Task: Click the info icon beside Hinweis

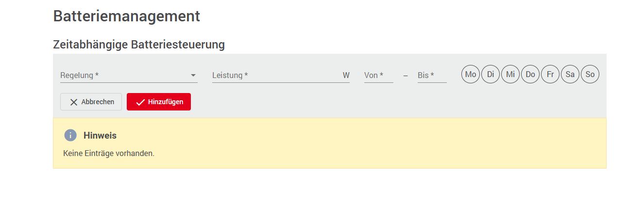Action: coord(70,135)
